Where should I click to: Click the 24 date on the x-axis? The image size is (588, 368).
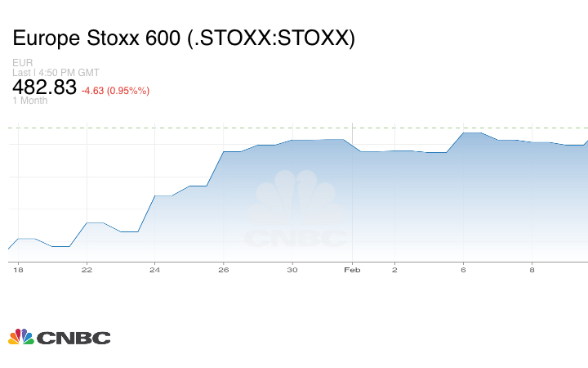point(155,270)
